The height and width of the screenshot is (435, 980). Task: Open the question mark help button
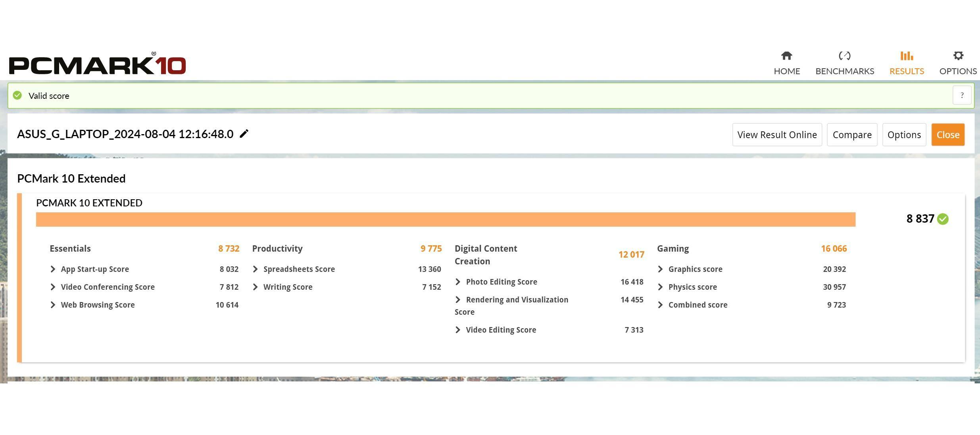[x=962, y=95]
